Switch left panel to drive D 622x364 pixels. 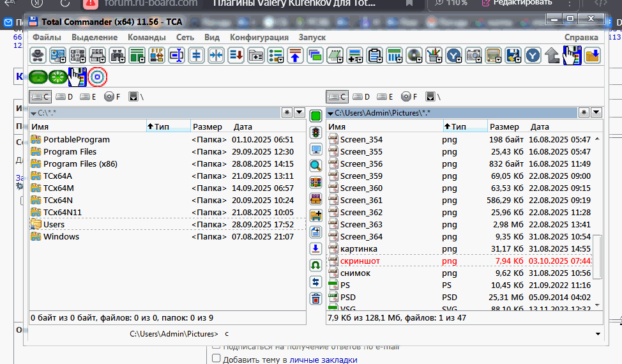pos(64,97)
